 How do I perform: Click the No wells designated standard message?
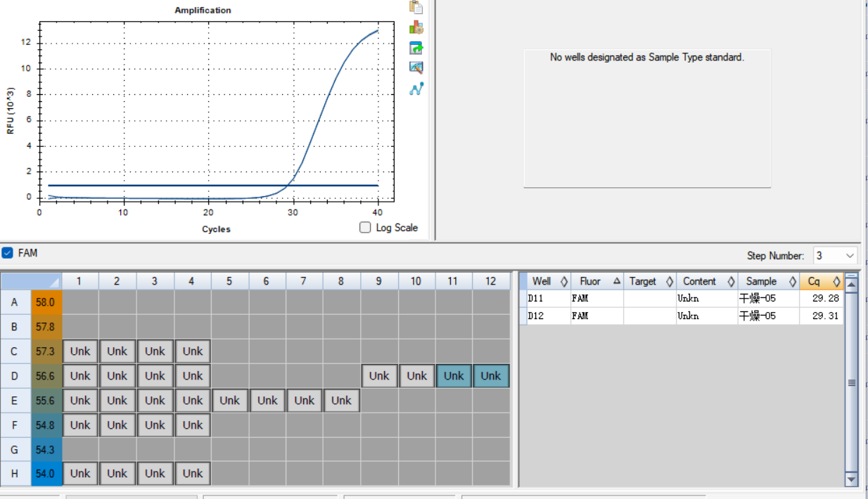tap(647, 58)
